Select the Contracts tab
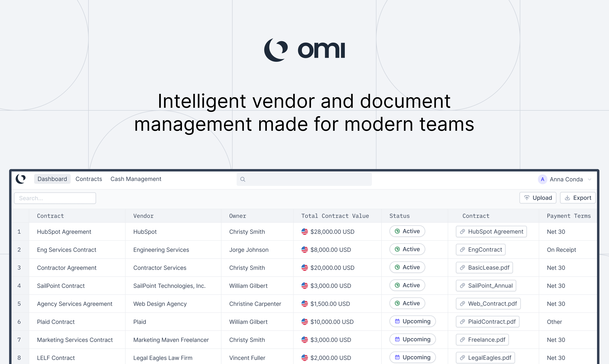Image resolution: width=609 pixels, height=364 pixels. click(x=89, y=179)
